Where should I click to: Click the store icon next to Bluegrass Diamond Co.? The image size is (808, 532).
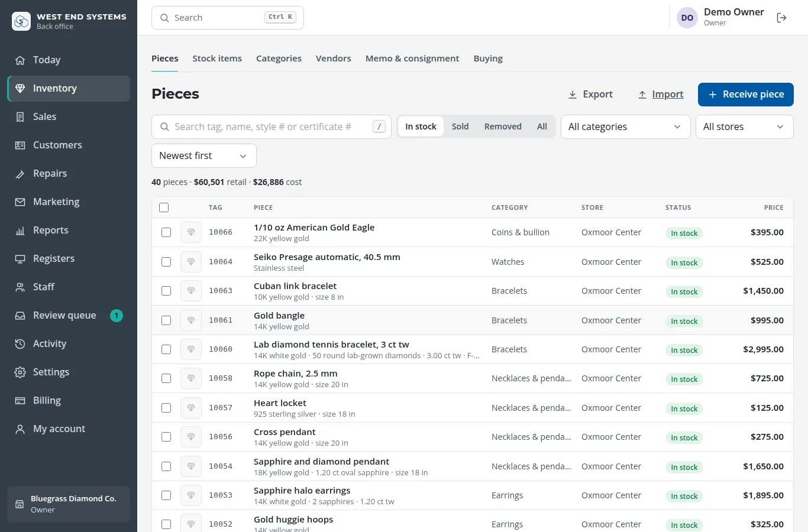tap(20, 504)
